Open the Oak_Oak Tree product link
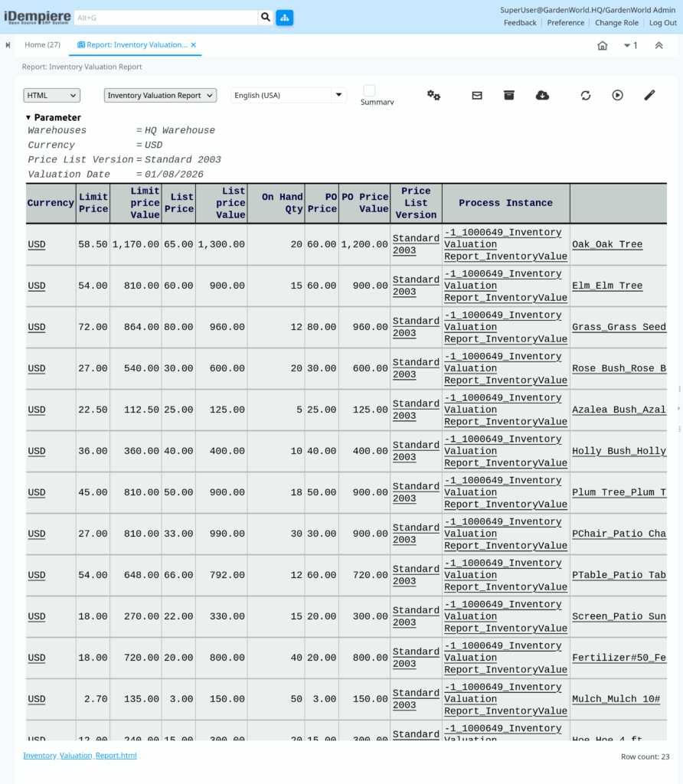Screen dimensions: 683x784 [x=607, y=244]
